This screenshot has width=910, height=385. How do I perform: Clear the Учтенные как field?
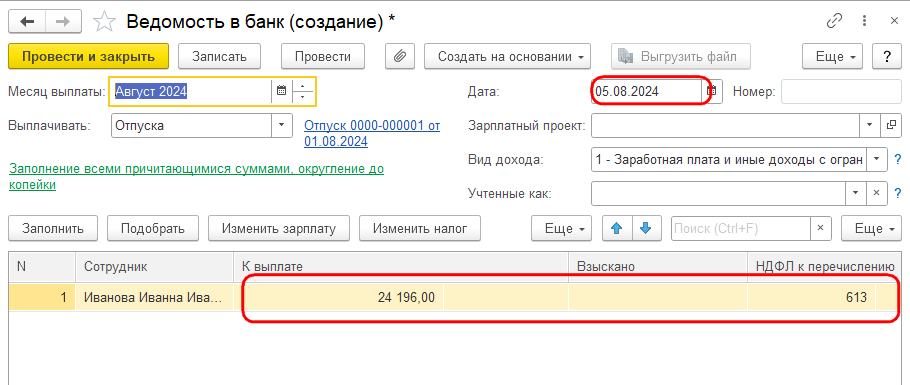click(x=876, y=193)
